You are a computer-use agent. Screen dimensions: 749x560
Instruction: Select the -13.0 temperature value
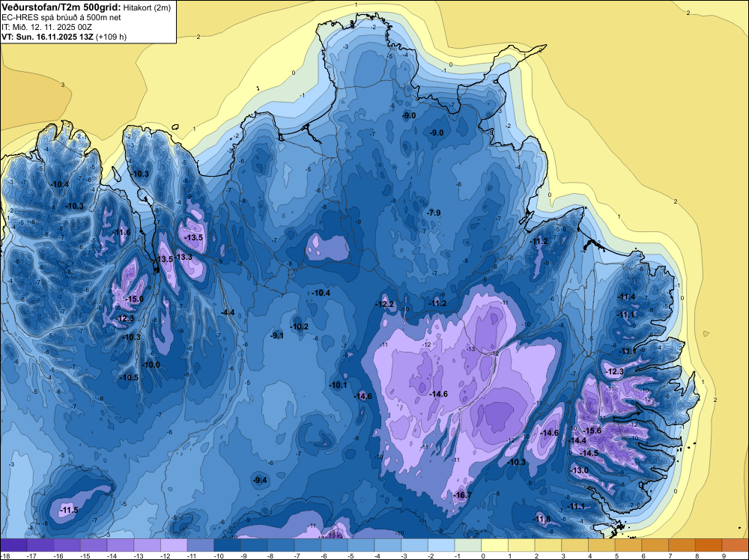(x=580, y=470)
